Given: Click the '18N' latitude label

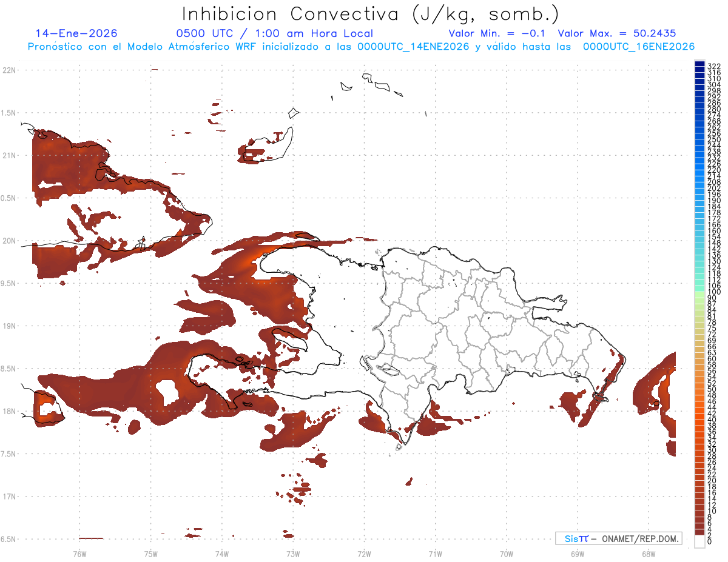Looking at the screenshot, I should pyautogui.click(x=8, y=411).
